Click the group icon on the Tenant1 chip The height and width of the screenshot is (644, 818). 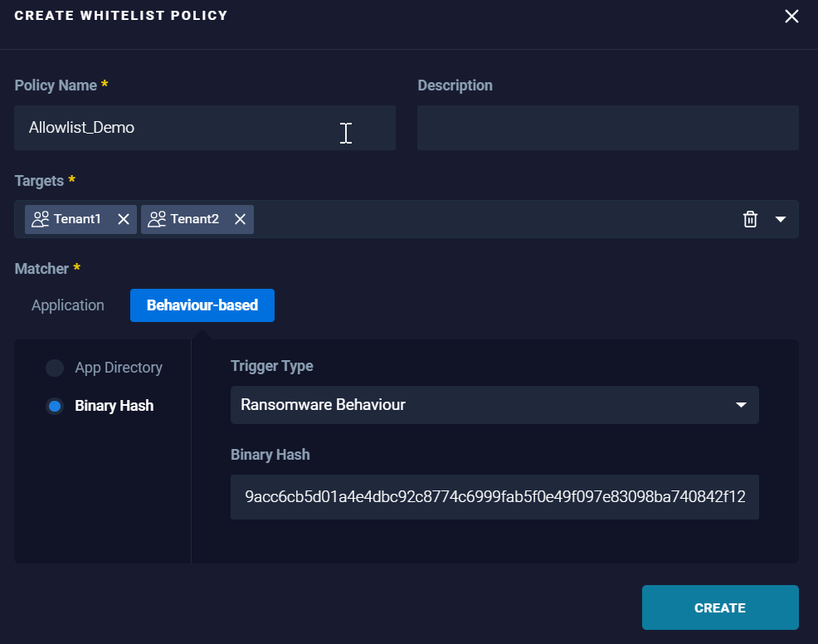(x=39, y=219)
